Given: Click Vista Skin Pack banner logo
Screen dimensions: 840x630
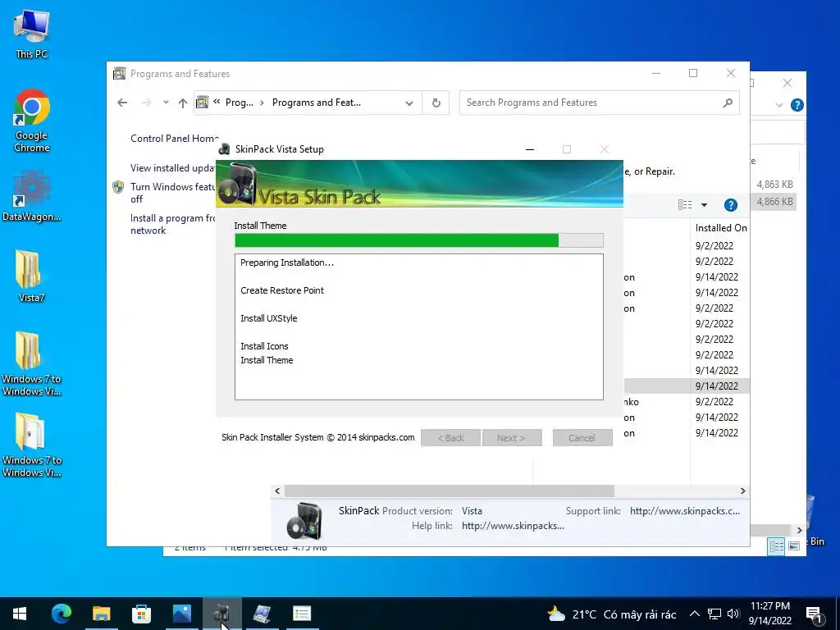Looking at the screenshot, I should (x=239, y=185).
